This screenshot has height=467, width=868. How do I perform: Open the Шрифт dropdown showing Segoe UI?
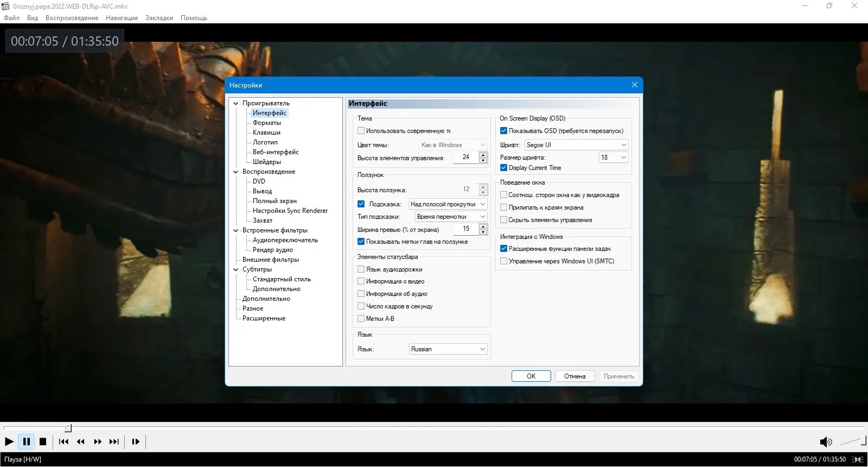tap(577, 145)
